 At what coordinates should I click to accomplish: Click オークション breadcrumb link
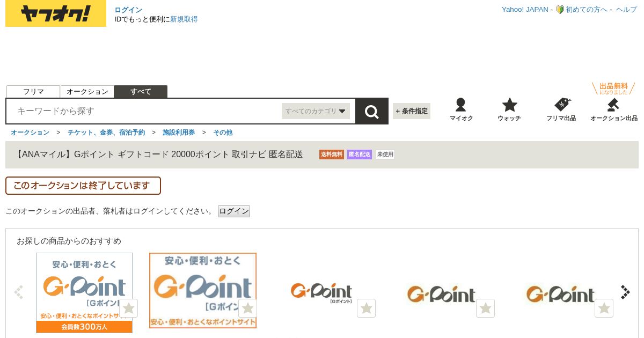[30, 133]
